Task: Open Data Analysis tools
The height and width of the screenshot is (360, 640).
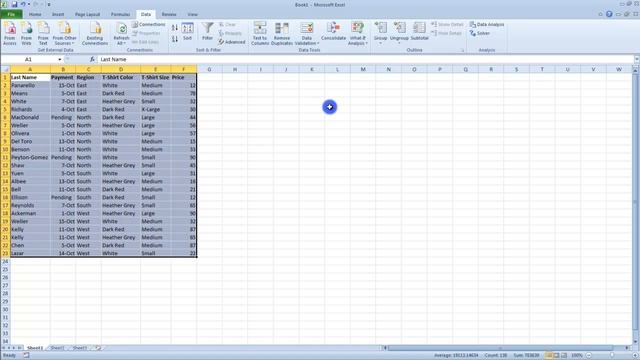Action: 487,24
